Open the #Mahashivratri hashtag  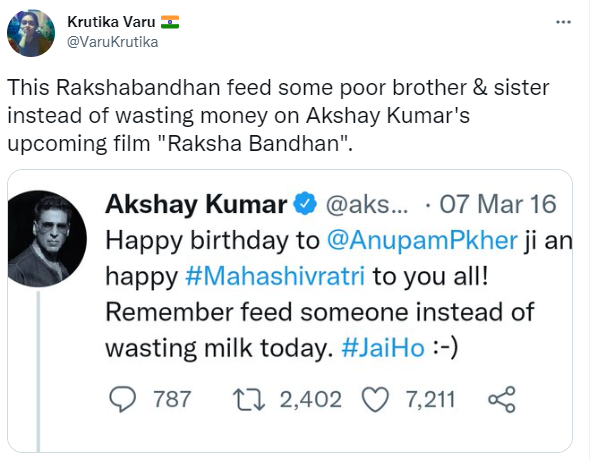click(275, 276)
